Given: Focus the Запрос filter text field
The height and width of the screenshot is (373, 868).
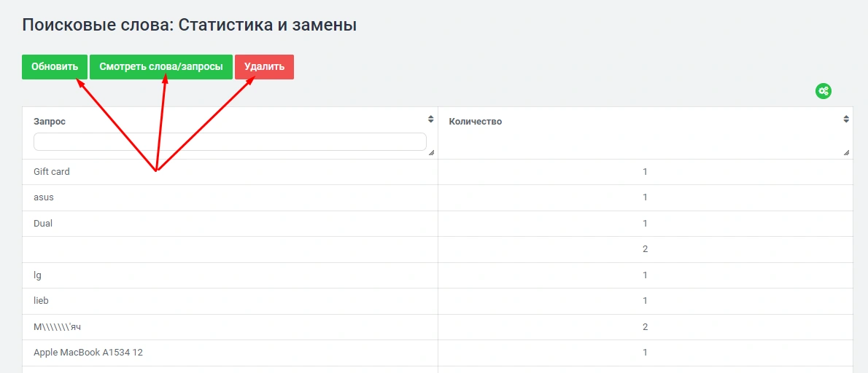Looking at the screenshot, I should [230, 142].
